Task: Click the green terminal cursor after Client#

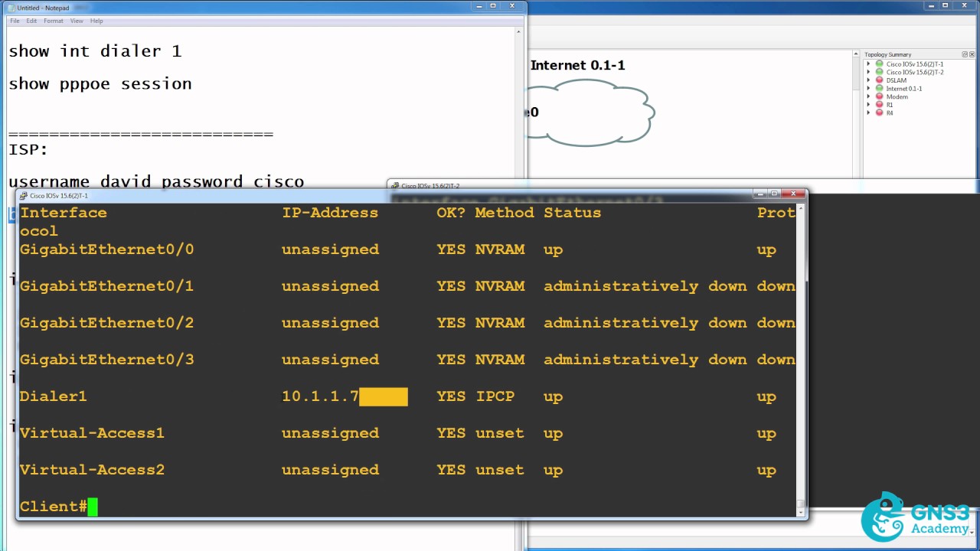Action: click(93, 507)
